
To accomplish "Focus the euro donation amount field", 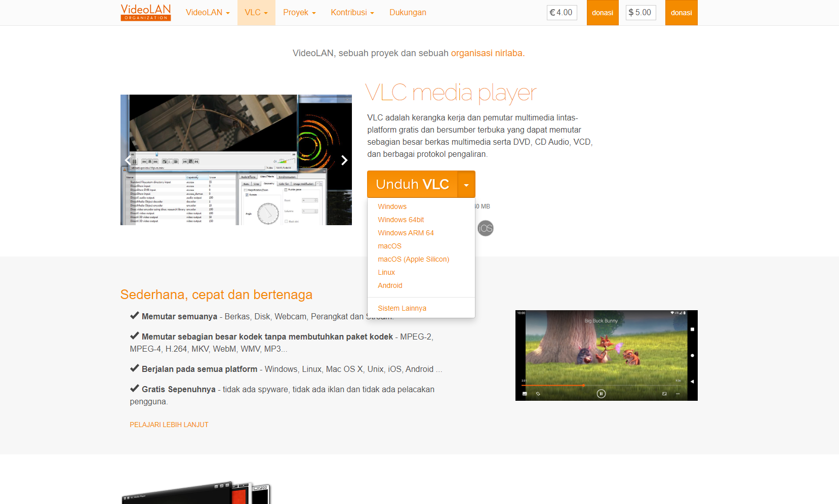I will tap(562, 13).
